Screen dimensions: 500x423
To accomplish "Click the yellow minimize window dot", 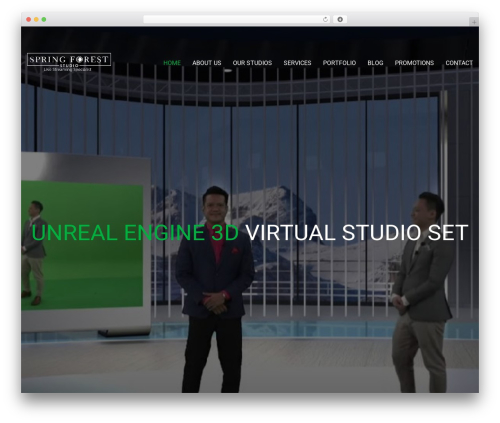I will 36,20.
